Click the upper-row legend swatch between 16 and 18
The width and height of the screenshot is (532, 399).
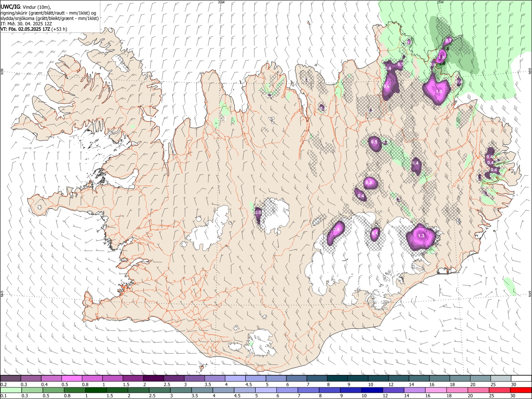pyautogui.click(x=440, y=379)
